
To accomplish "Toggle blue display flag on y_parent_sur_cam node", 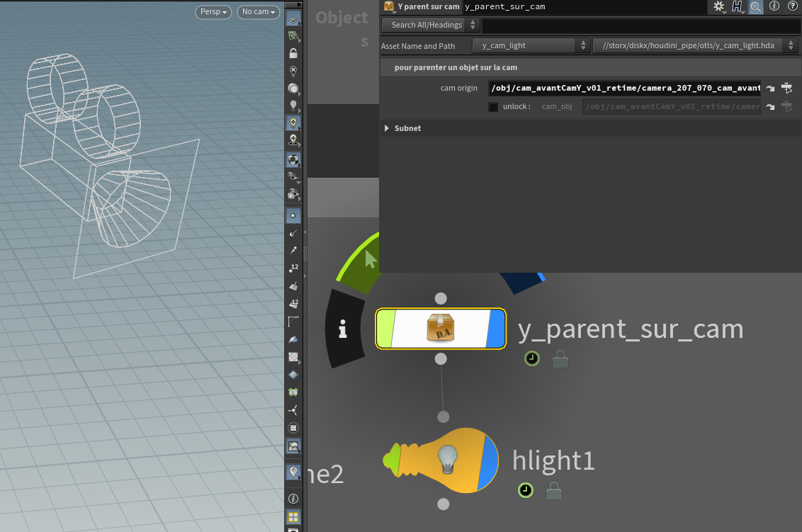I will (x=496, y=329).
